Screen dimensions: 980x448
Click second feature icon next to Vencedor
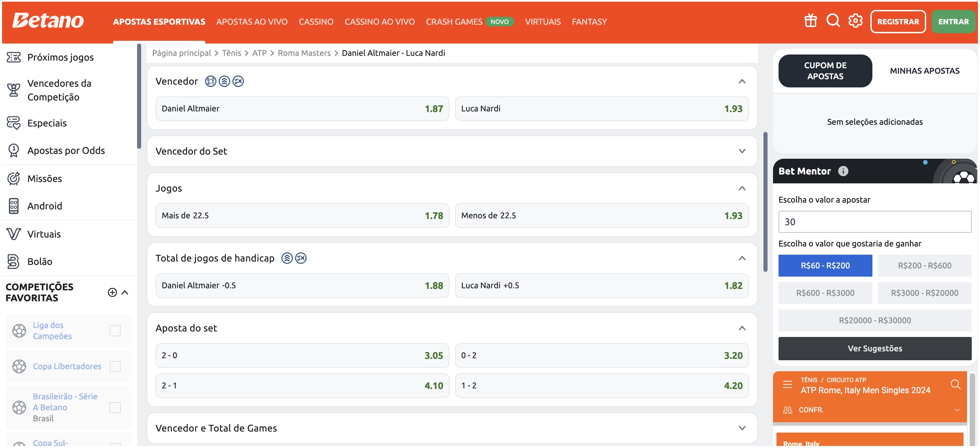(x=224, y=82)
